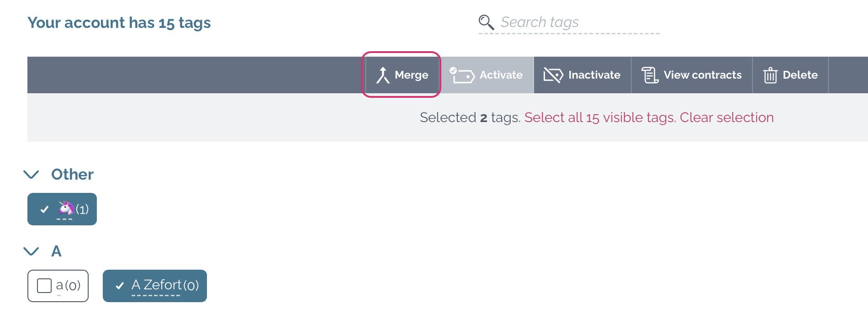Select the Inactivate toolbar label
868x309 pixels.
click(594, 75)
